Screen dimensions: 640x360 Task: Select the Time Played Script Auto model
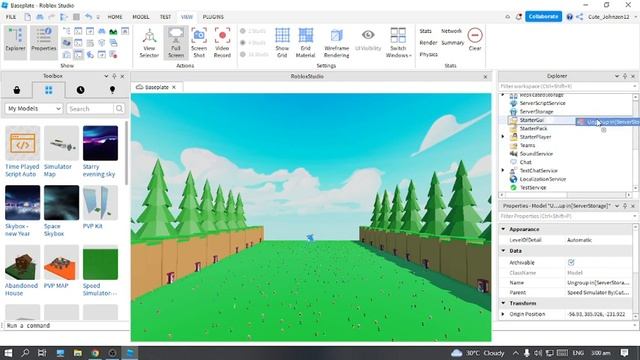[22, 151]
